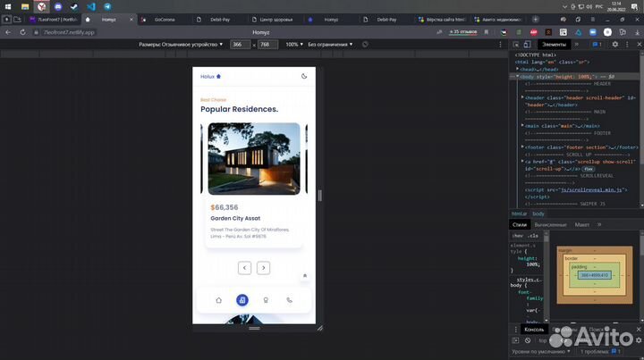This screenshot has height=360, width=644.
Task: Open the Garden City house image
Action: click(253, 158)
